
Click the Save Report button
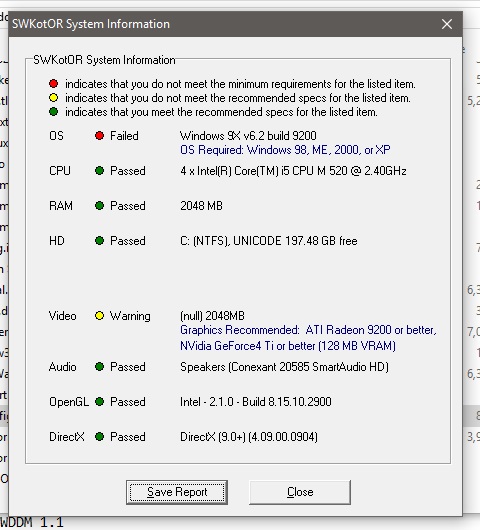pos(177,492)
